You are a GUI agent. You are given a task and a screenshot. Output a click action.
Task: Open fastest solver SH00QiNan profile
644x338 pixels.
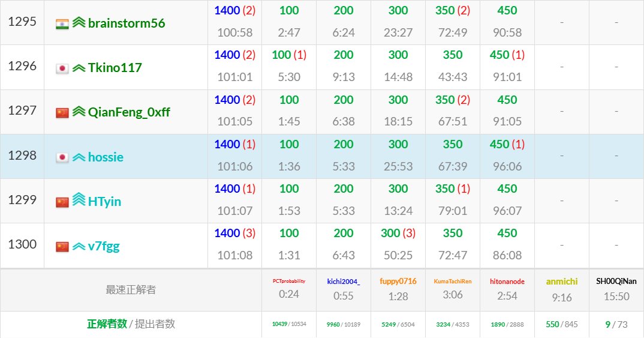point(616,281)
